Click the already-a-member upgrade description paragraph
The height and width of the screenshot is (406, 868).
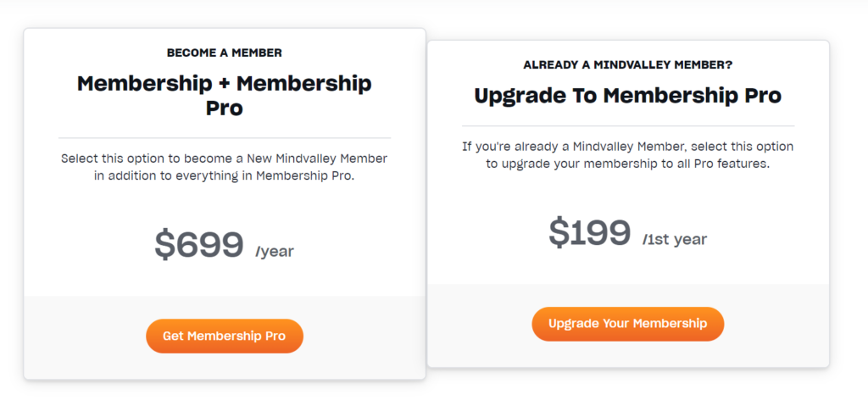tap(627, 155)
